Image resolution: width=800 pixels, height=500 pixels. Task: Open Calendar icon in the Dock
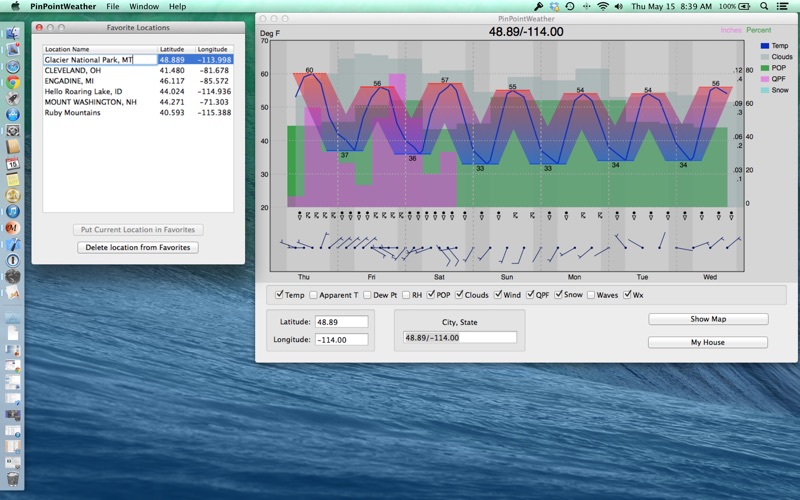click(x=13, y=163)
